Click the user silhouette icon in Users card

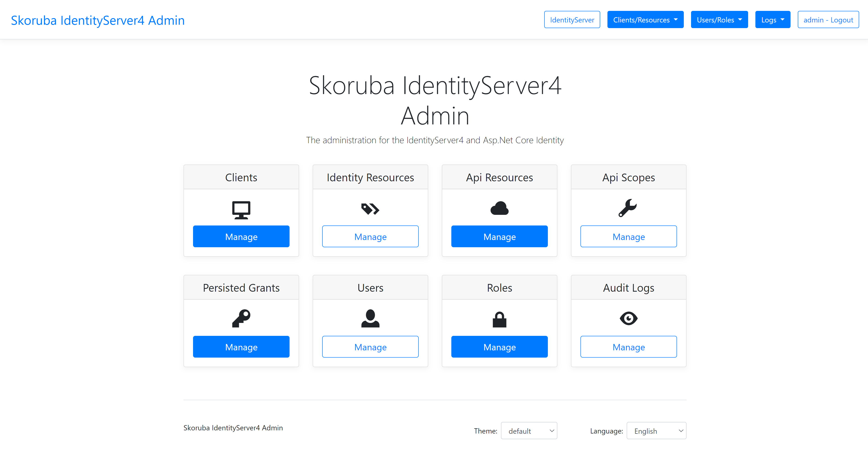pyautogui.click(x=370, y=318)
